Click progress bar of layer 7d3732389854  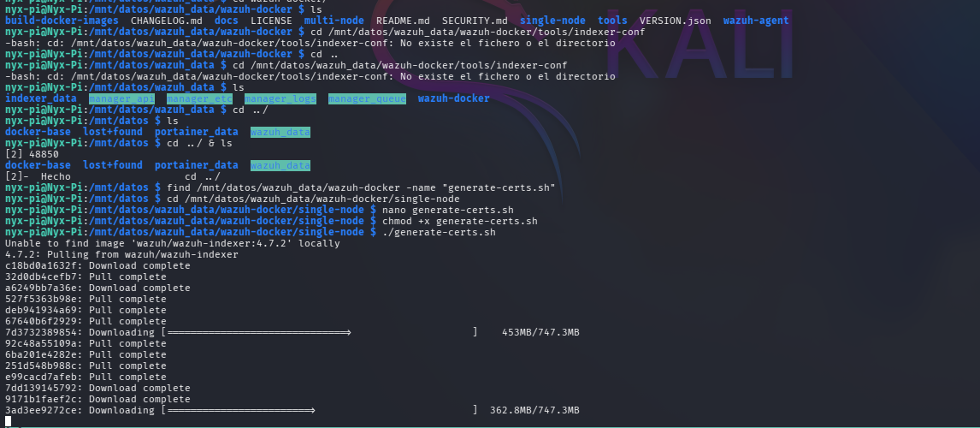(x=319, y=332)
